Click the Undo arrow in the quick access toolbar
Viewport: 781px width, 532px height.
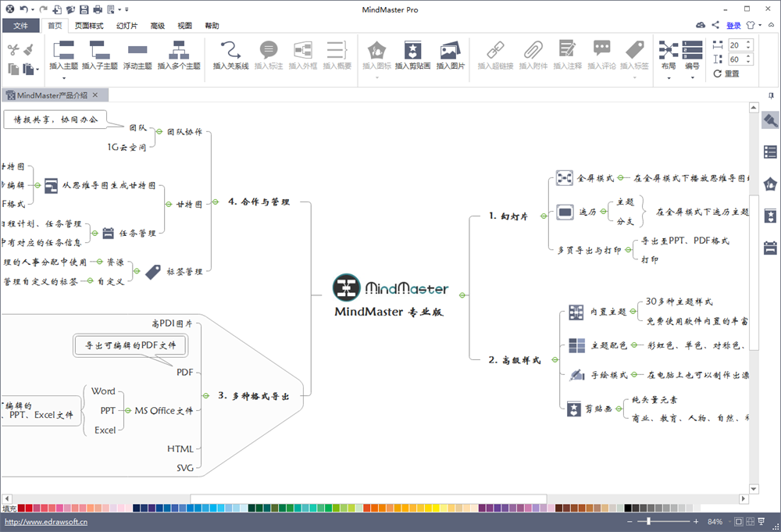pos(23,9)
